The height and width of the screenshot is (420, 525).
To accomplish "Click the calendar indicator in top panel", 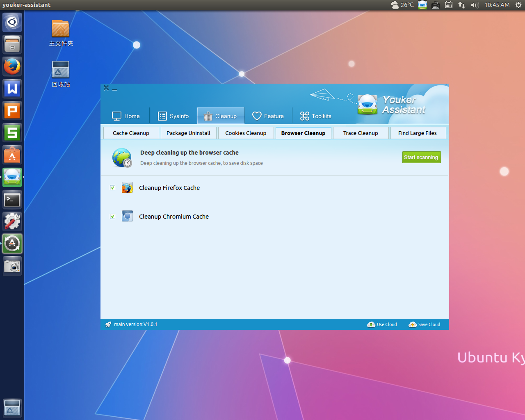I will click(x=449, y=5).
